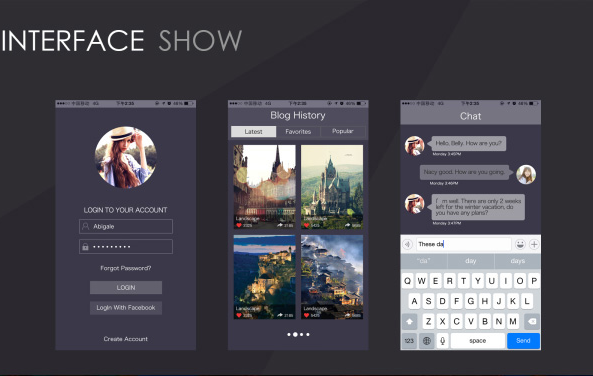This screenshot has width=593, height=376.
Task: Open the bottom-right misty village thumbnail
Action: click(x=332, y=277)
